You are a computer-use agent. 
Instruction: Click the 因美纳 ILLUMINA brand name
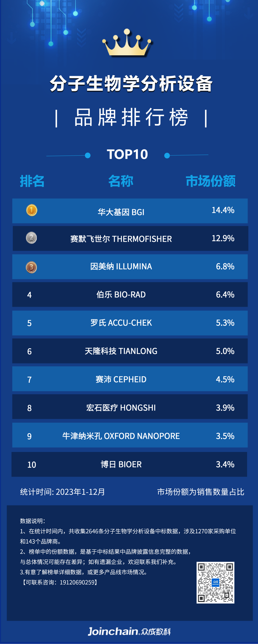[x=121, y=266]
